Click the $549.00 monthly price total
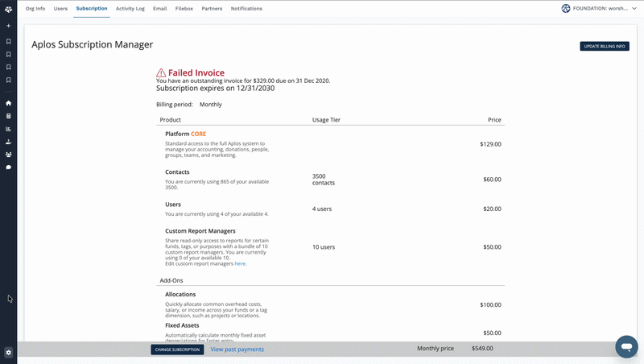This screenshot has width=644, height=364. (x=482, y=349)
